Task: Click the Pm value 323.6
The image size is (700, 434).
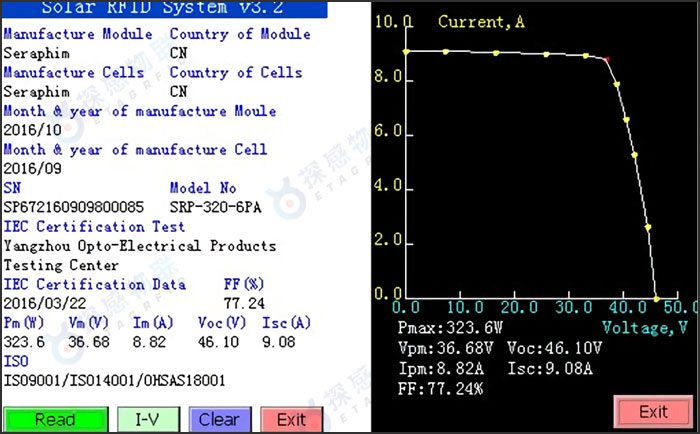Action: point(24,342)
